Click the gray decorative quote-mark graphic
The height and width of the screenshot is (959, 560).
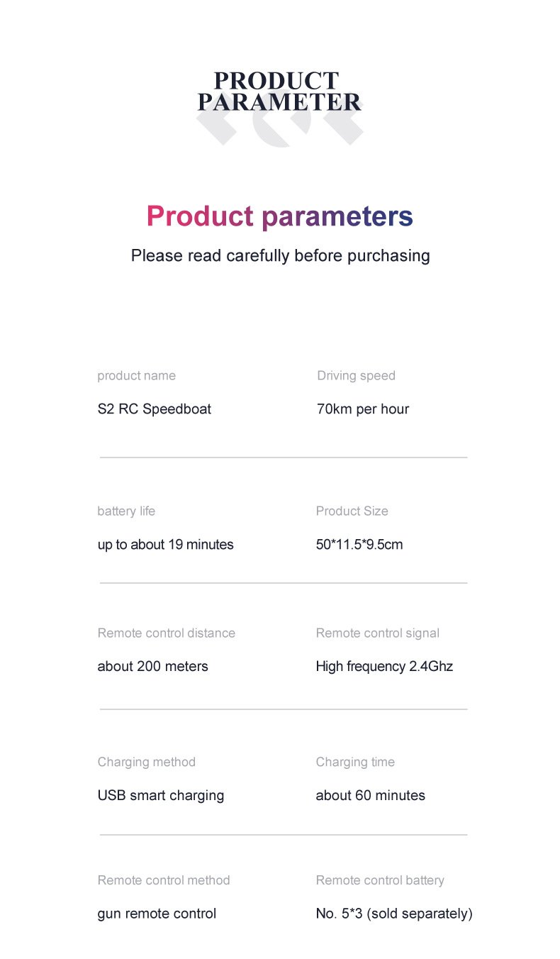tap(281, 128)
